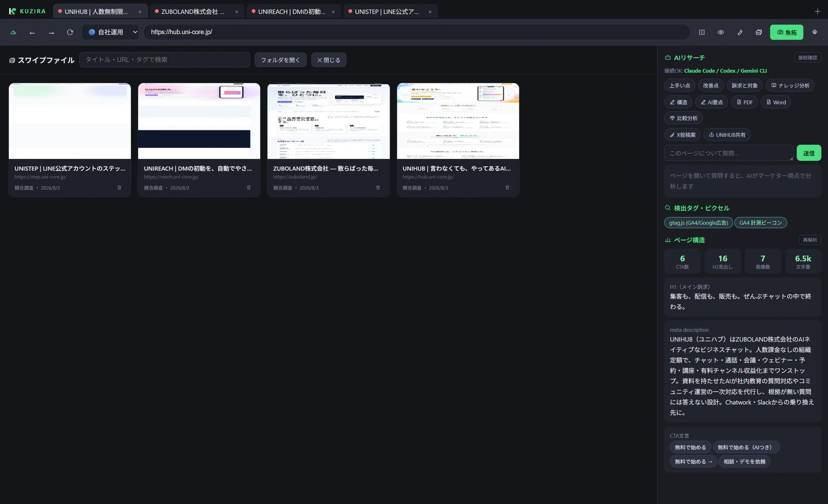Click the pen annotation icon in the toolbar
This screenshot has height=504, width=828.
pyautogui.click(x=740, y=32)
